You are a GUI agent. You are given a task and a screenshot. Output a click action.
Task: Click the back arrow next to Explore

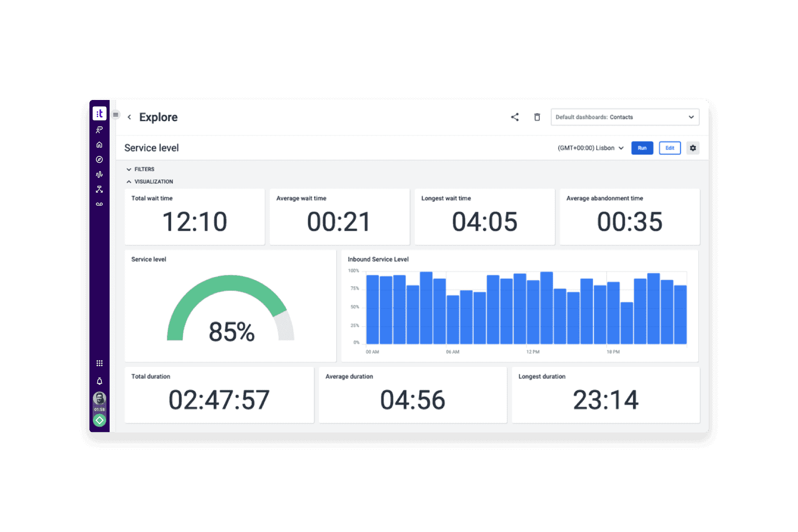(129, 117)
